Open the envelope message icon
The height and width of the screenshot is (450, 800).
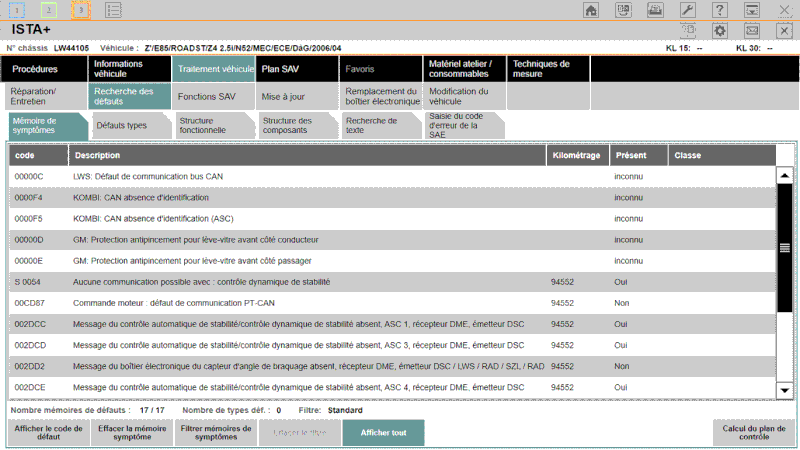point(752,31)
